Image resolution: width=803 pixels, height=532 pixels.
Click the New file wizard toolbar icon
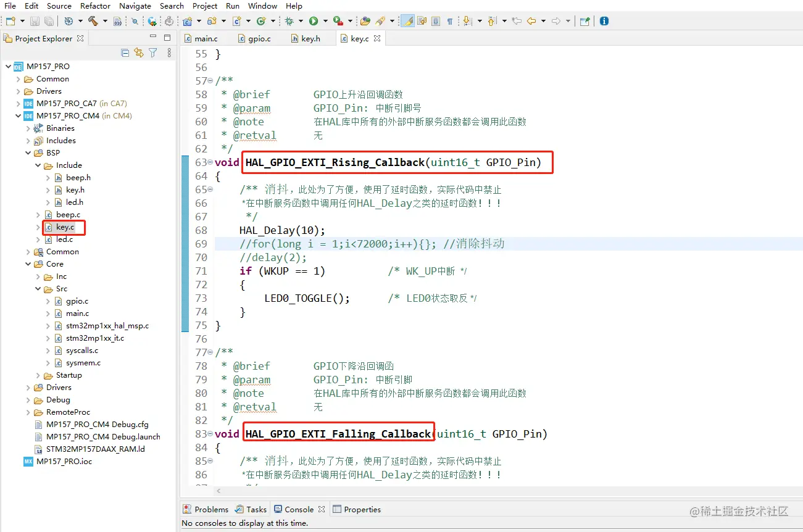click(x=10, y=21)
